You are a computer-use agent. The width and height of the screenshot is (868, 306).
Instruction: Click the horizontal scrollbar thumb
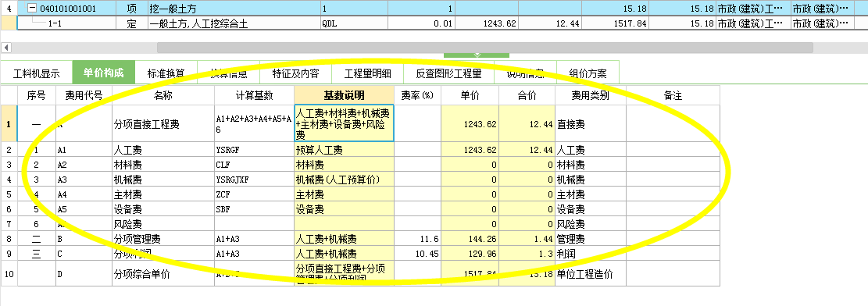485,48
